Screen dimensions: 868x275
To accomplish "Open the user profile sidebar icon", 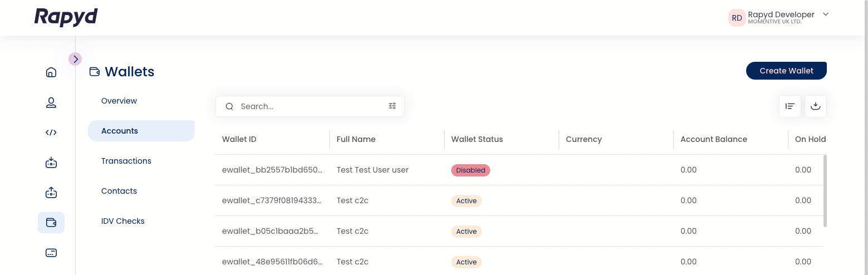I will point(51,102).
